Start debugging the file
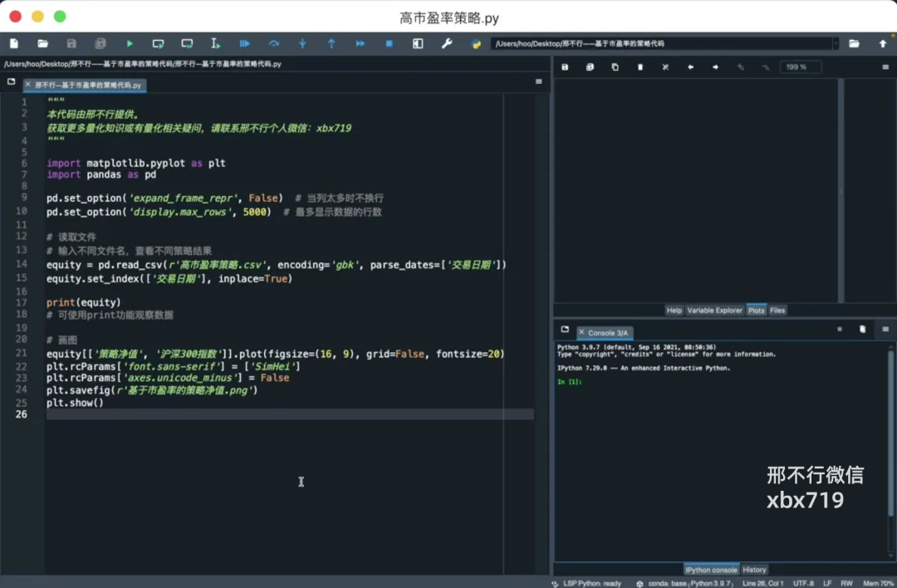 point(244,43)
